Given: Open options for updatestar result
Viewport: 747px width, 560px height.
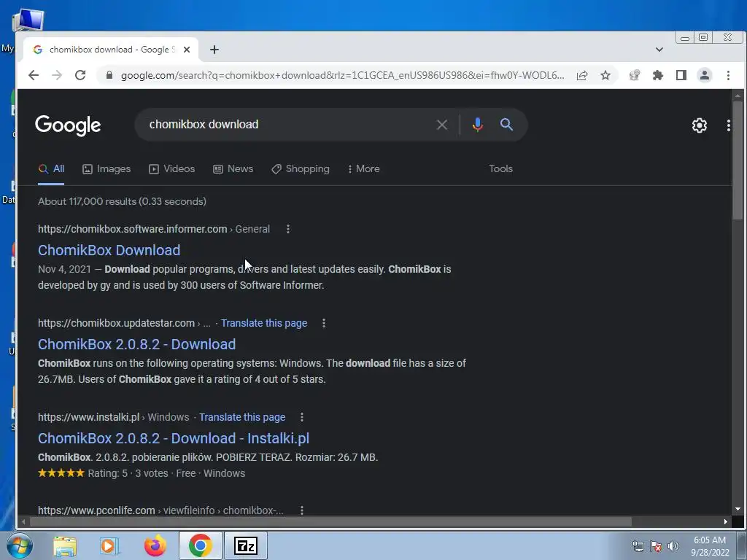Looking at the screenshot, I should click(323, 323).
